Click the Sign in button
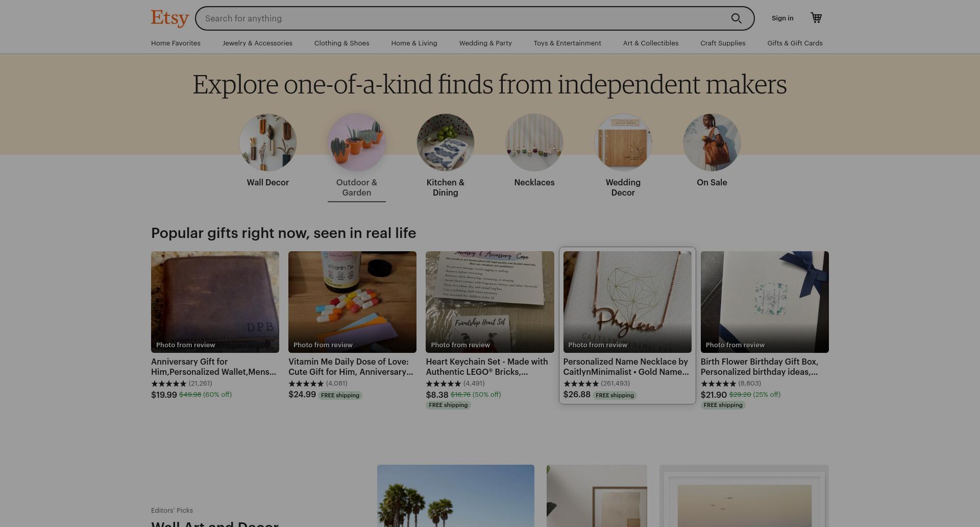 pos(782,18)
